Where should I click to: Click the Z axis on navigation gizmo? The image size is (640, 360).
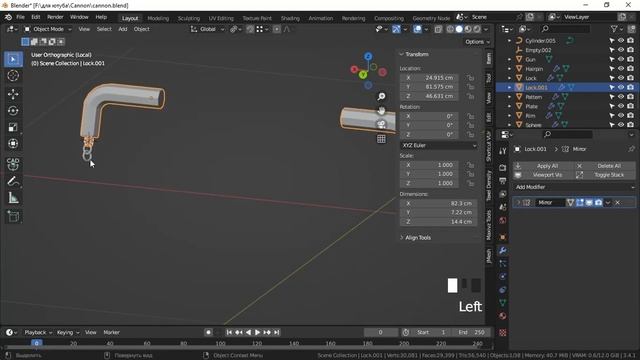click(x=368, y=56)
